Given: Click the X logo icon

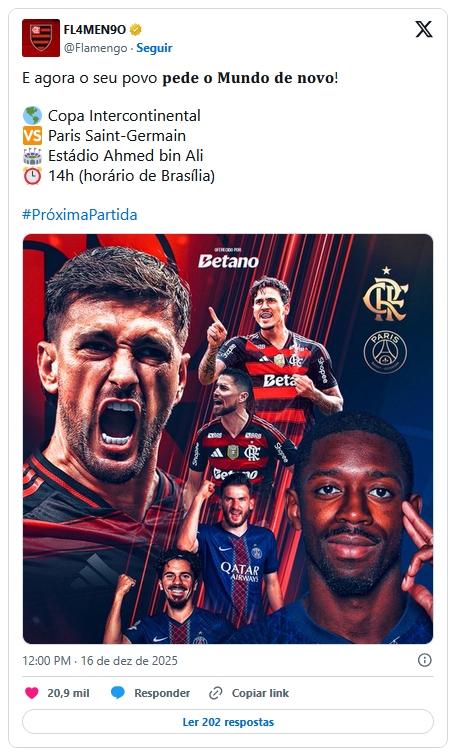Looking at the screenshot, I should [423, 29].
